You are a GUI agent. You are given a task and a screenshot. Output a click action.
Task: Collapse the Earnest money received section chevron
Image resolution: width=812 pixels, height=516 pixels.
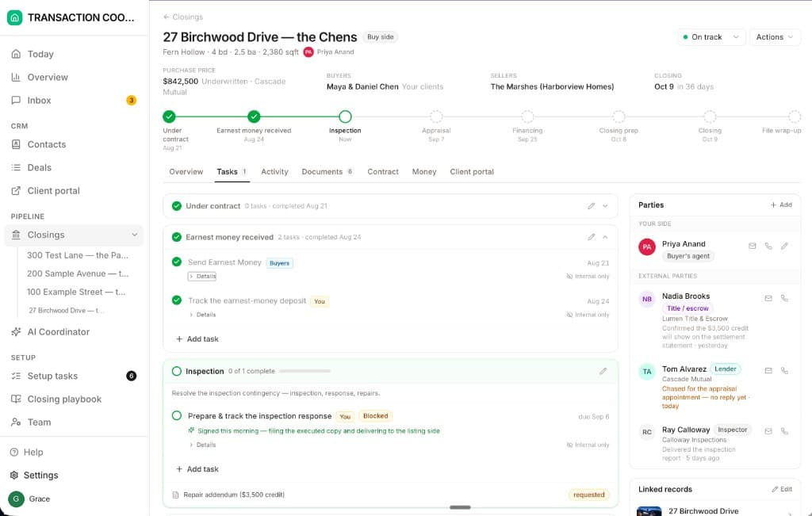coord(605,237)
